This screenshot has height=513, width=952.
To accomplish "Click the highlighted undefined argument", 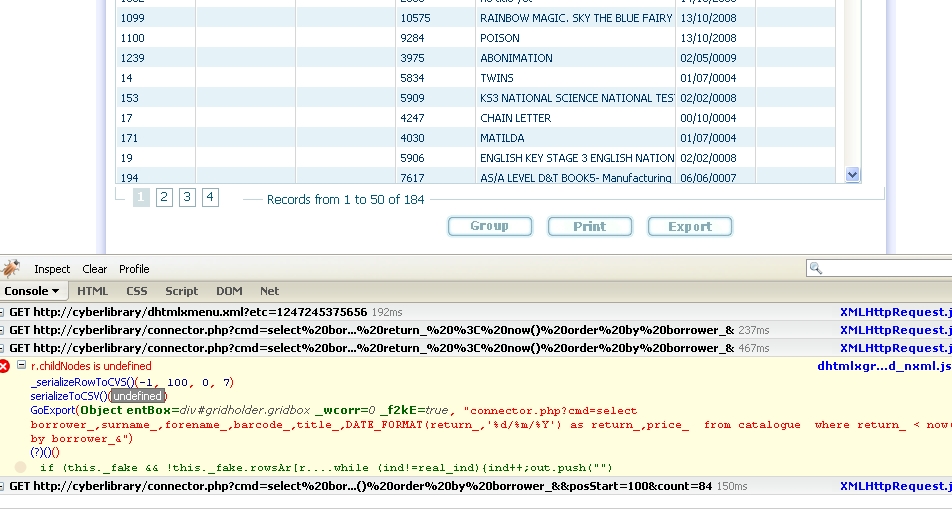I will pyautogui.click(x=137, y=396).
